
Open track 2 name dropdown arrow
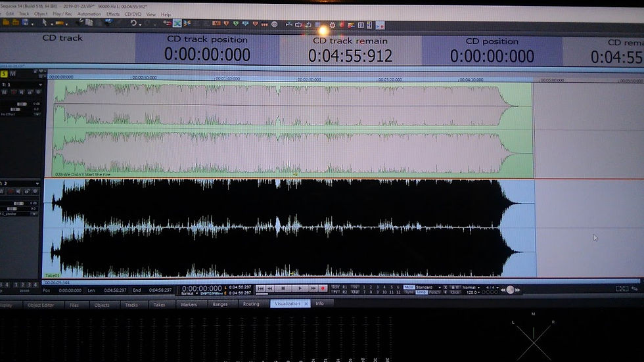coord(37,184)
